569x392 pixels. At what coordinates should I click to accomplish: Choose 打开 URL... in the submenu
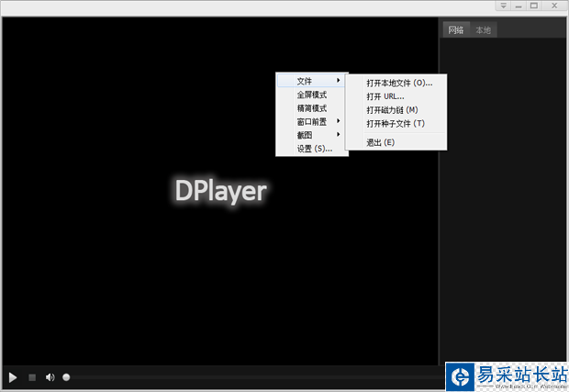point(396,96)
